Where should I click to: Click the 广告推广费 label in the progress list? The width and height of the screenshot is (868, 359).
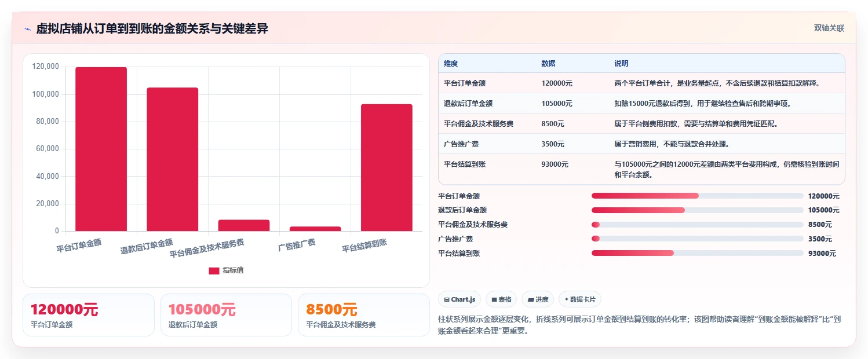[x=455, y=239]
